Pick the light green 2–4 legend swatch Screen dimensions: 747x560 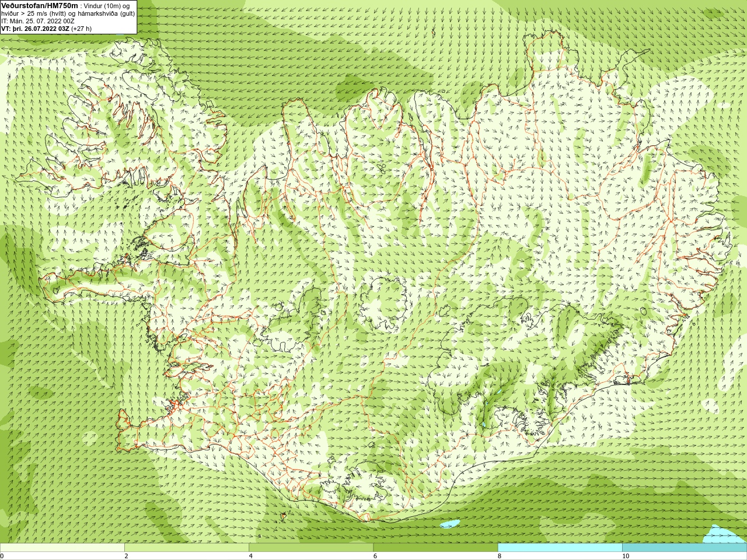click(187, 548)
